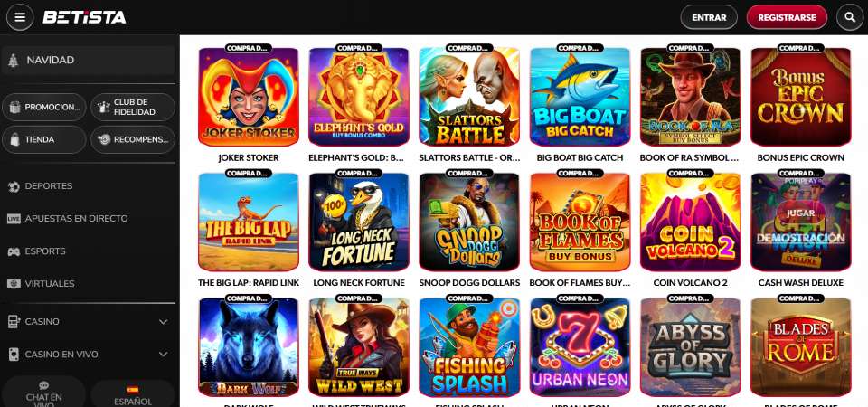Open the Recompensas button

coord(133,139)
